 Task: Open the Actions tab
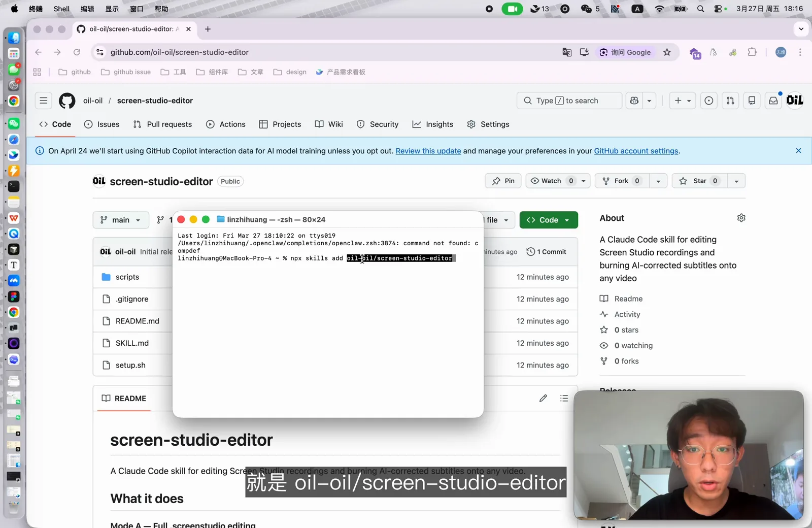(226, 124)
